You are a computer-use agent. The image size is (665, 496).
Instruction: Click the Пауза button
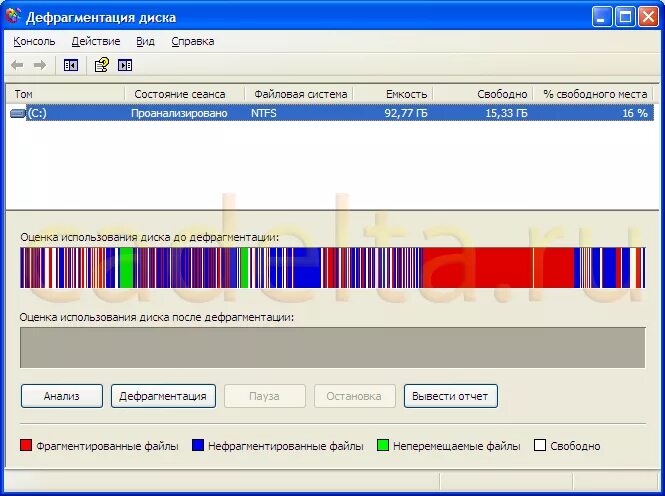click(265, 396)
